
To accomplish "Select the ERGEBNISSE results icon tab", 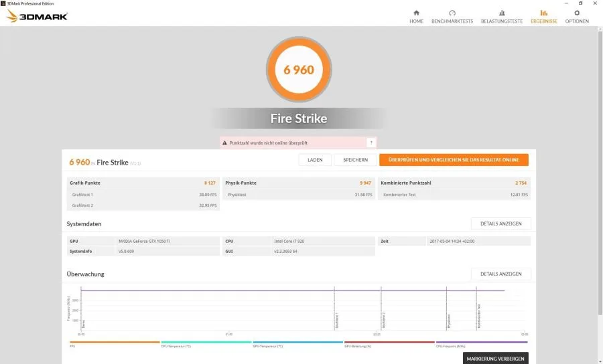I will pyautogui.click(x=544, y=17).
